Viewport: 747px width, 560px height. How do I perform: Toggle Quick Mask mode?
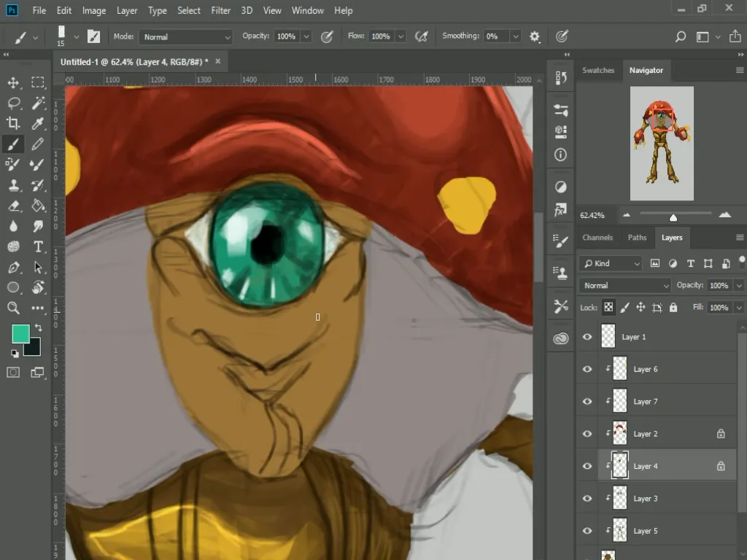click(x=13, y=373)
